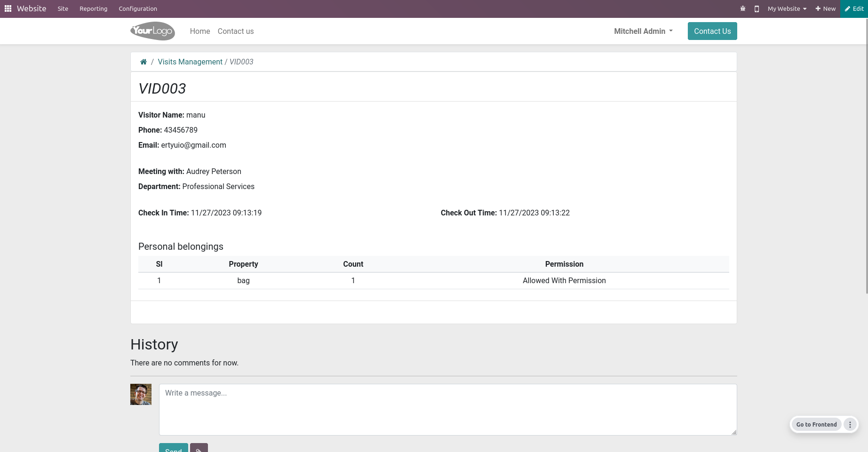
Task: Focus the Write a message text area
Action: (x=448, y=410)
